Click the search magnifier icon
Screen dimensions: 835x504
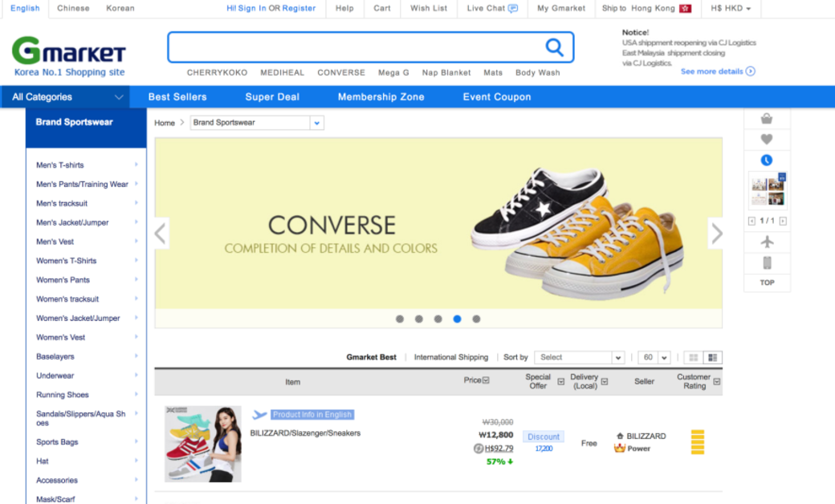point(554,47)
